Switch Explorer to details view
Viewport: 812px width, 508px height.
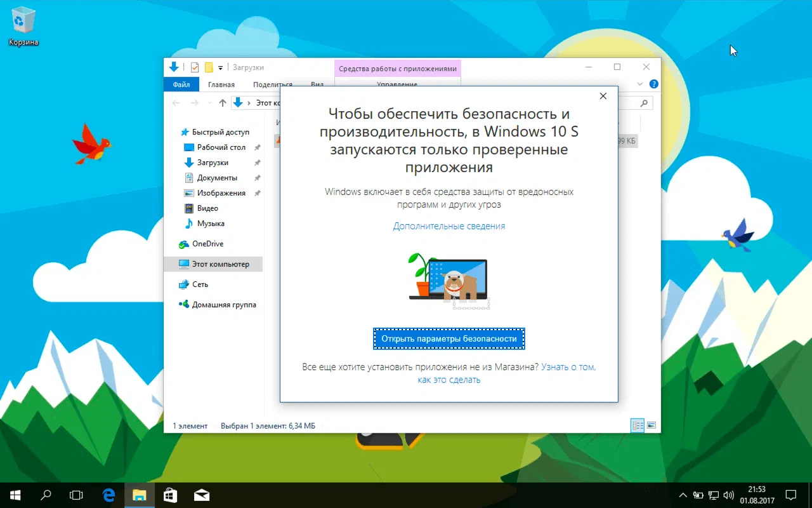coord(638,425)
